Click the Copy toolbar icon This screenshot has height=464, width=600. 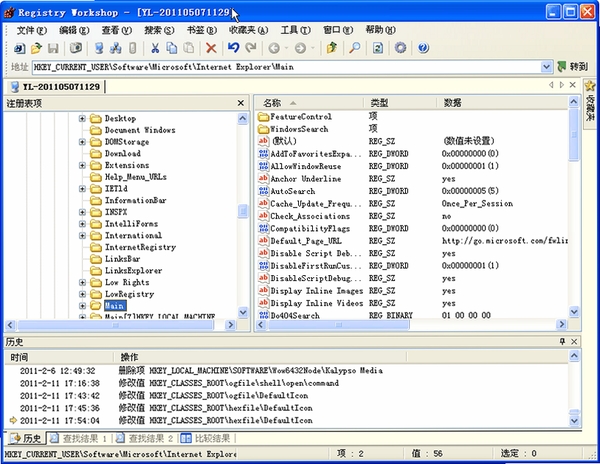click(x=171, y=48)
